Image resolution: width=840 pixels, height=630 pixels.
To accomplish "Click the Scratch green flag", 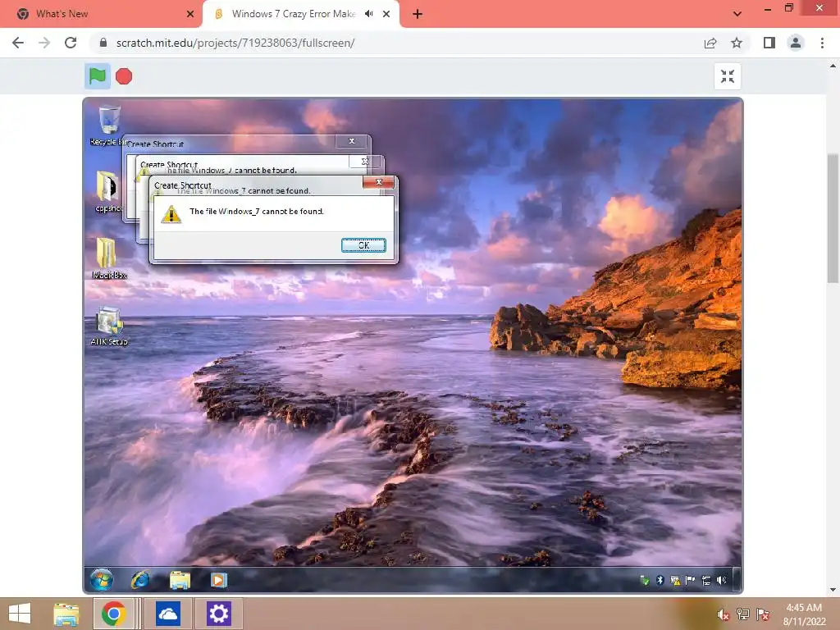I will click(97, 76).
